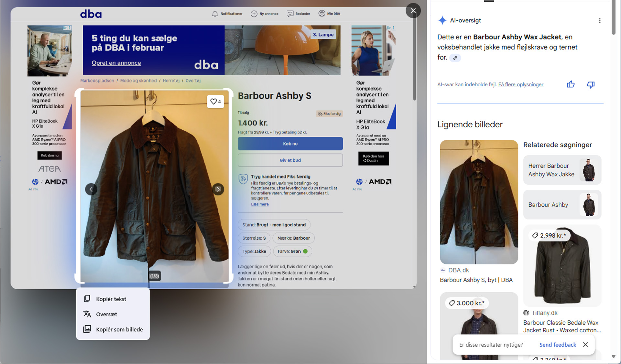The height and width of the screenshot is (364, 621).
Task: Click the Ny annonce plus icon
Action: pos(254,14)
